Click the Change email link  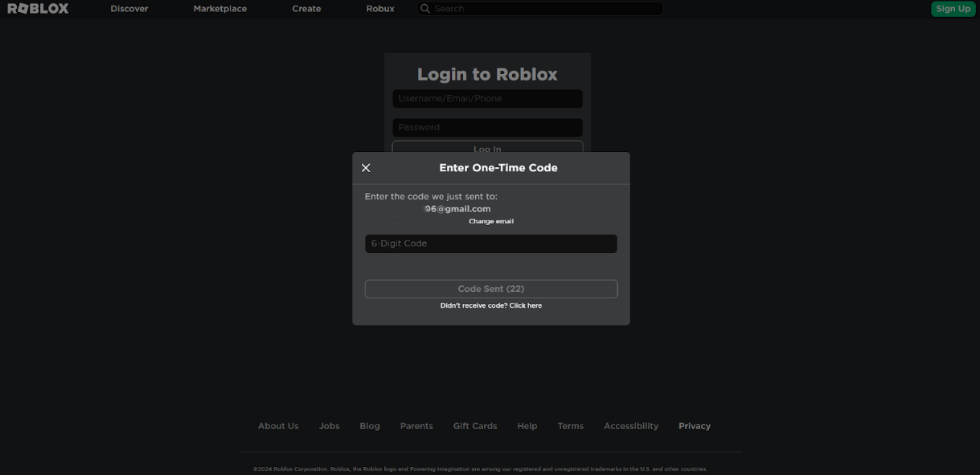491,221
